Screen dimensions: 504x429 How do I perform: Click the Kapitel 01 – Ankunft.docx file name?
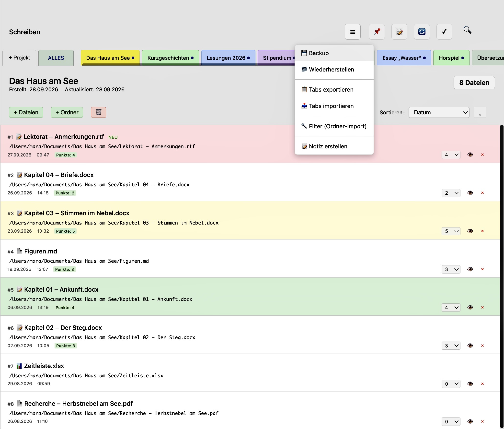(61, 289)
